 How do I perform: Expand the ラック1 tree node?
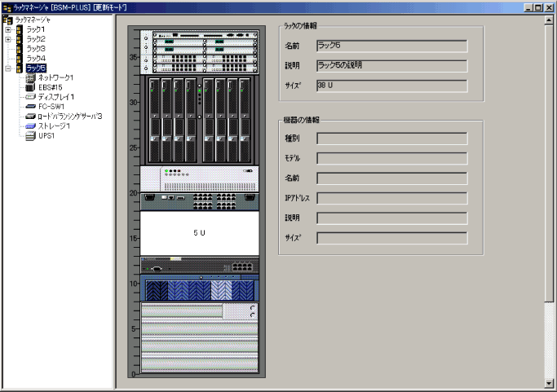pyautogui.click(x=8, y=29)
